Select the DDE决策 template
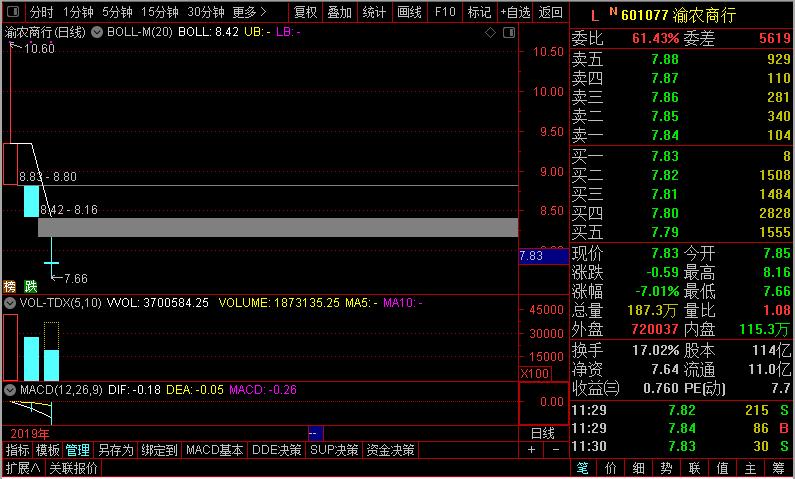The height and width of the screenshot is (479, 795). tap(277, 450)
